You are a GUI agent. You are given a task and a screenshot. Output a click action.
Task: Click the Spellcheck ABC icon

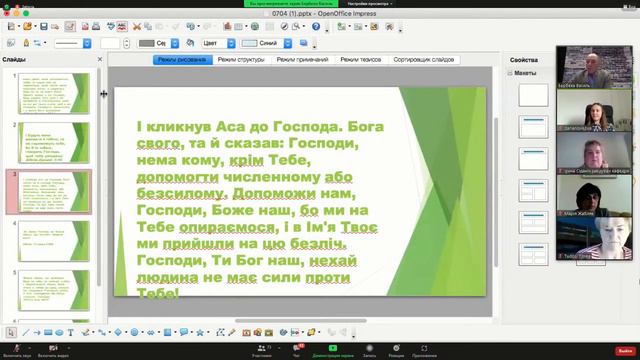(x=111, y=27)
